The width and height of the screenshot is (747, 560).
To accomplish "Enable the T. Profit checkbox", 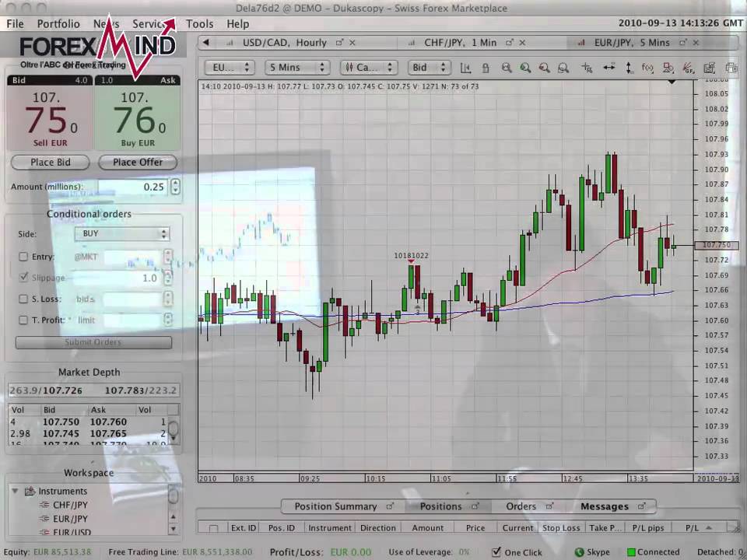I will (x=23, y=320).
